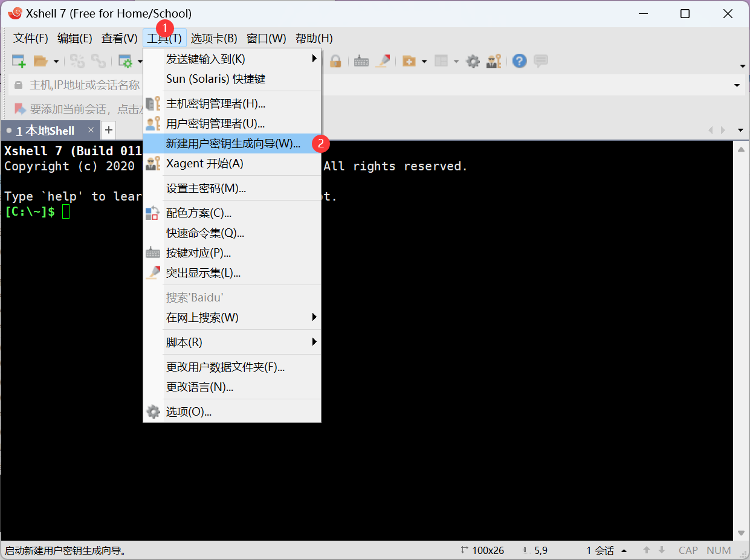Viewport: 750px width, 560px height.
Task: Choose 按键对应(P) menu item
Action: [232, 253]
